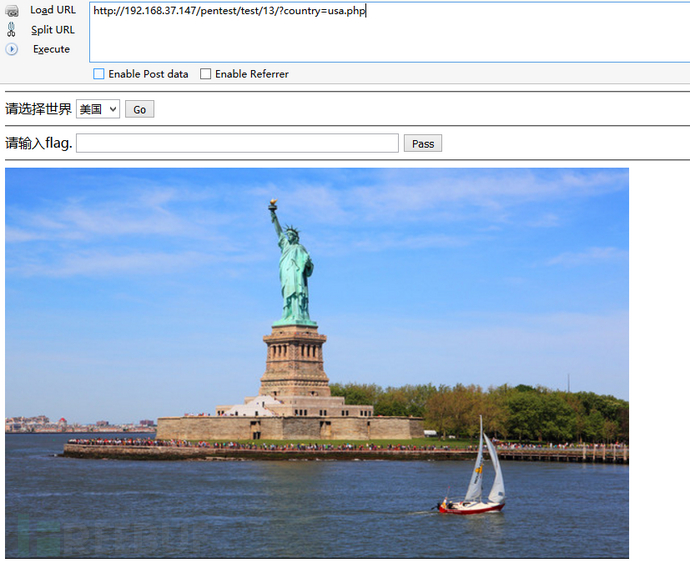Focus the flag input field
The height and width of the screenshot is (563, 690).
(x=237, y=144)
